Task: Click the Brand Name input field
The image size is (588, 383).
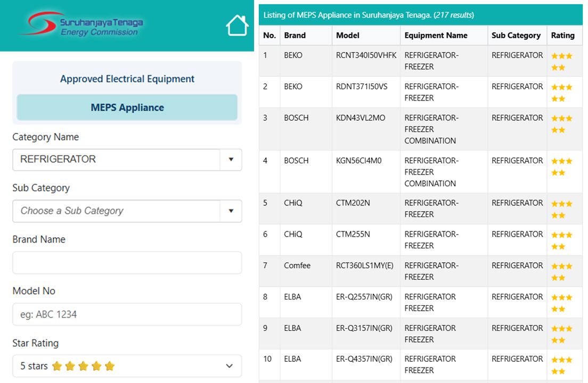Action: click(x=127, y=263)
